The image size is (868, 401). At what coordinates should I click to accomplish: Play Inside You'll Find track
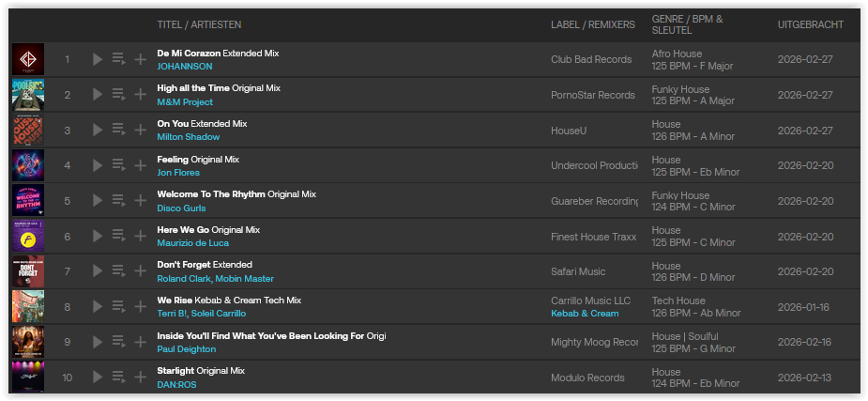tap(98, 343)
